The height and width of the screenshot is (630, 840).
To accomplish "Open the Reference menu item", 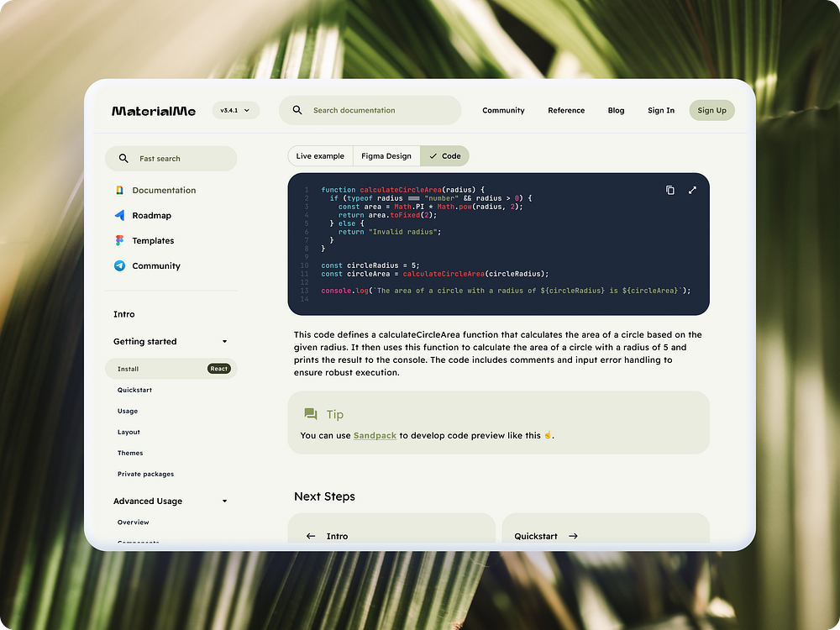I will [566, 110].
